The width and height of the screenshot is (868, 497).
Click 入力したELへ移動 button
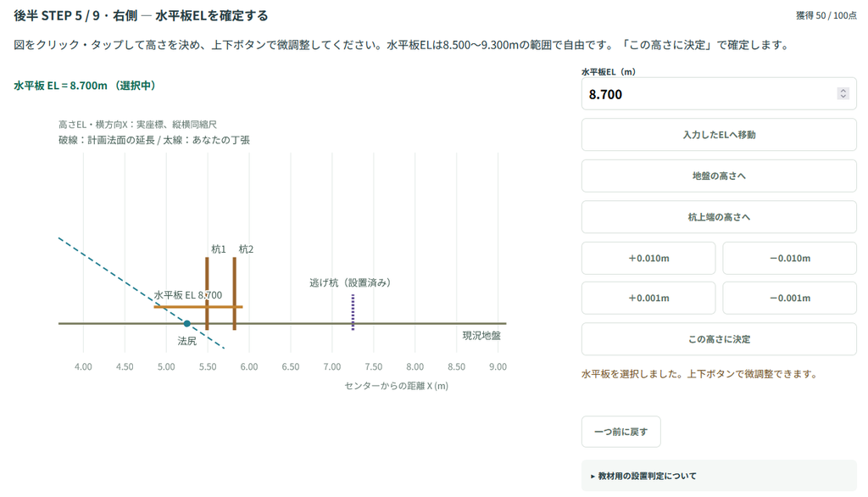click(x=719, y=135)
